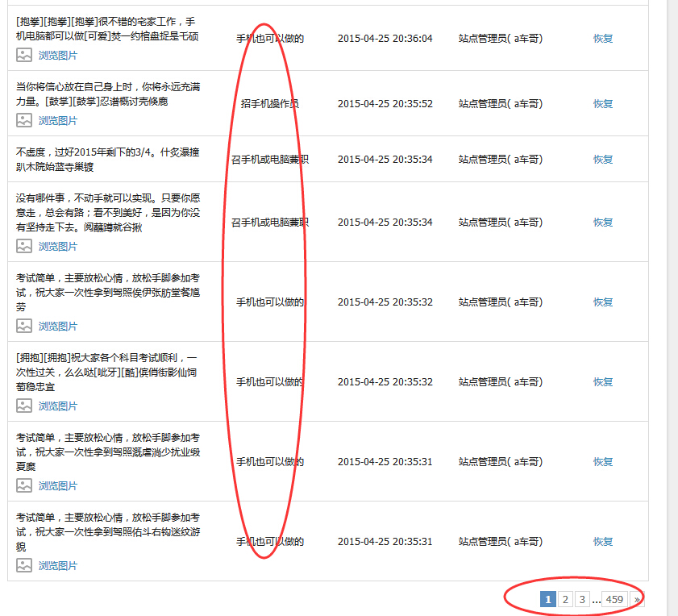Click 站点管理员( a车哥) in the [拥抱] row
Screen dimensions: 678x616
coord(501,382)
